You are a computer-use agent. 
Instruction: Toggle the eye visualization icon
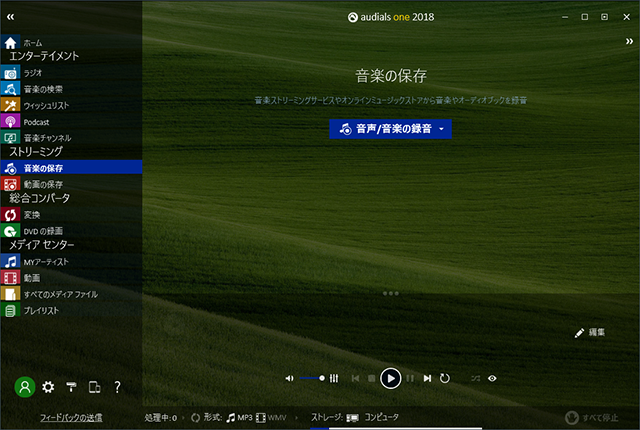point(492,378)
